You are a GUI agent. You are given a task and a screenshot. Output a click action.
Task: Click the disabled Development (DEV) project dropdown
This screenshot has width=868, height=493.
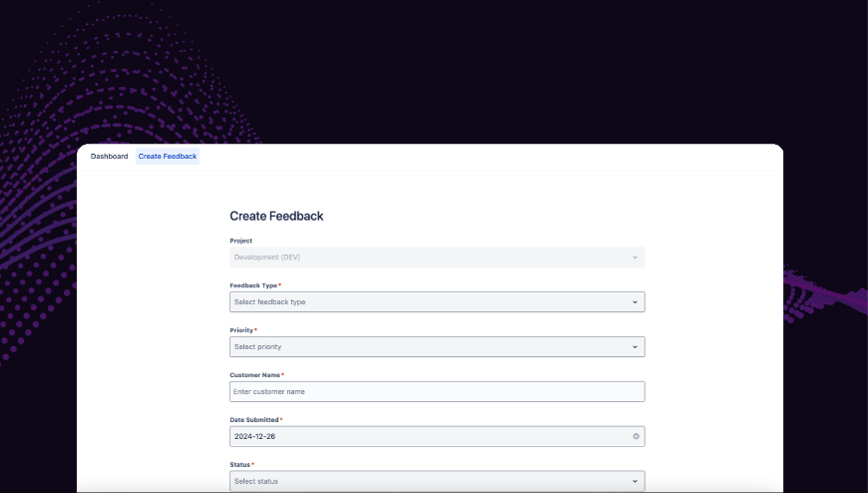[419, 257]
